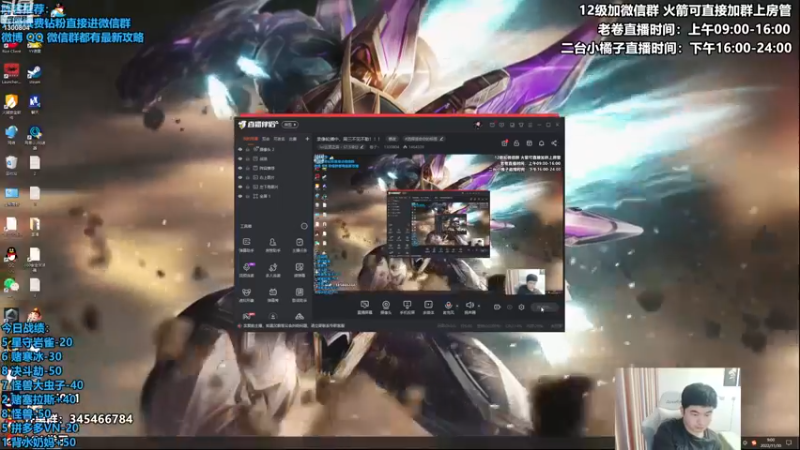Open the document-style tool in third toolbox row
Image resolution: width=800 pixels, height=450 pixels.
tap(299, 294)
